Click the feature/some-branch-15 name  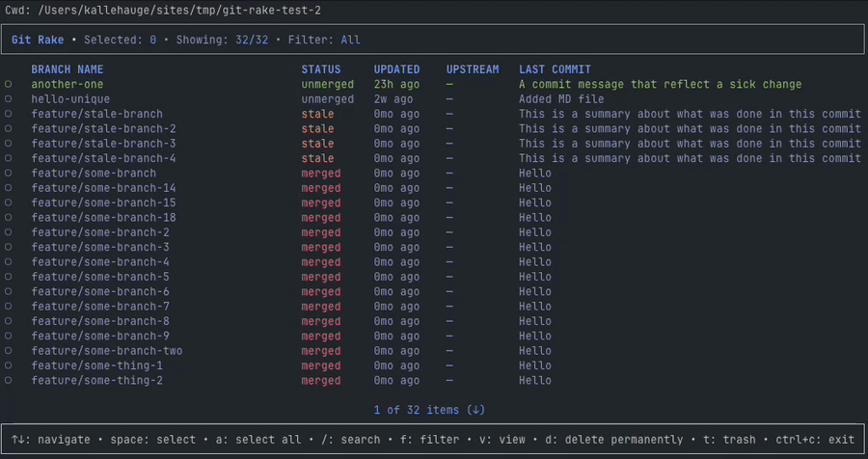click(x=103, y=203)
